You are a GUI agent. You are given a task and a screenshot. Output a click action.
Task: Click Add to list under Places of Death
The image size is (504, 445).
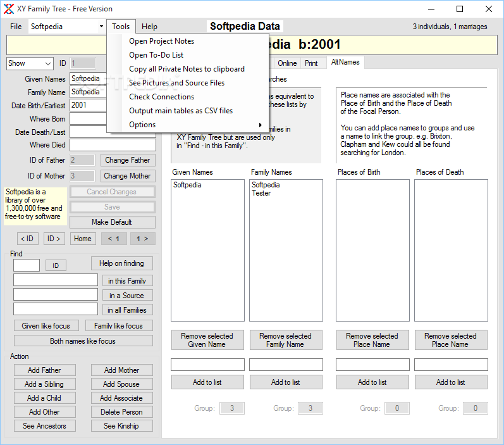pos(451,382)
